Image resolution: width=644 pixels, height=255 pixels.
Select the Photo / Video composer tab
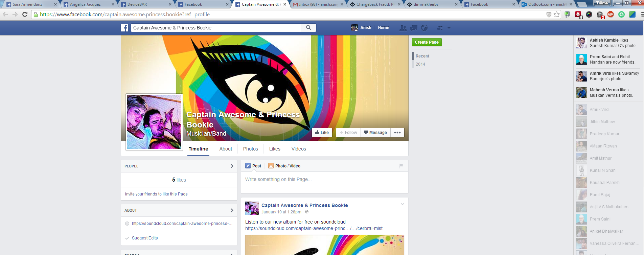[284, 166]
